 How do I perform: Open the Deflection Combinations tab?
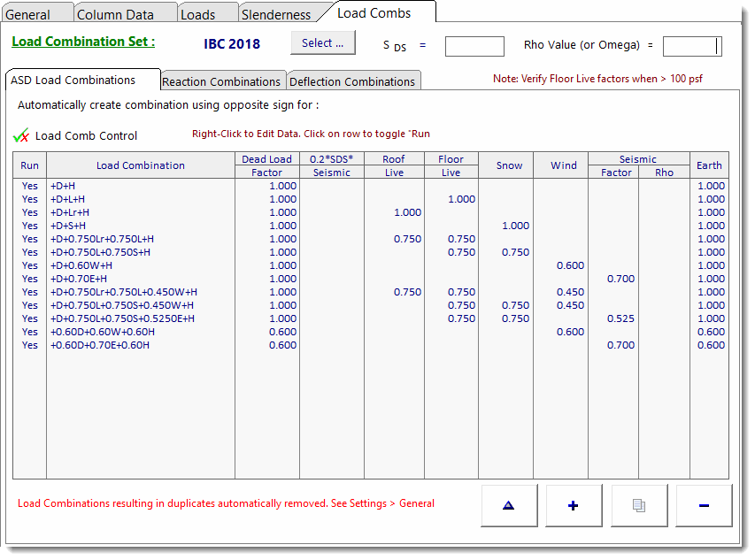[x=354, y=81]
